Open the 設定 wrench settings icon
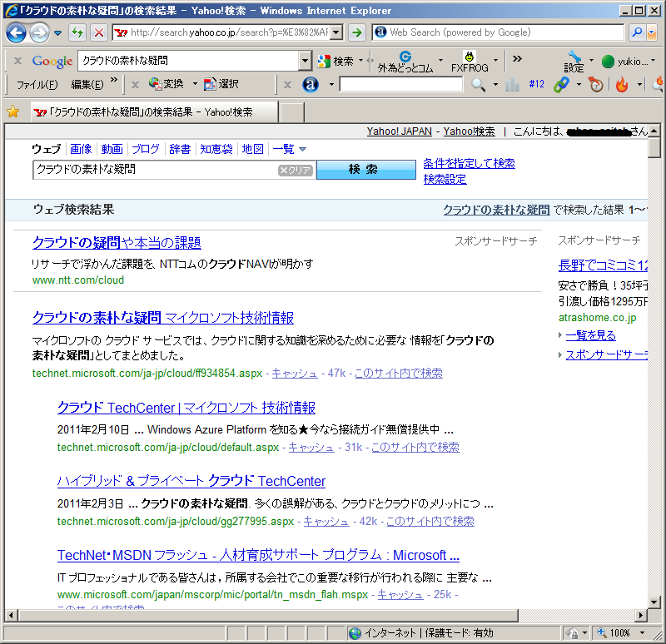 (x=574, y=61)
